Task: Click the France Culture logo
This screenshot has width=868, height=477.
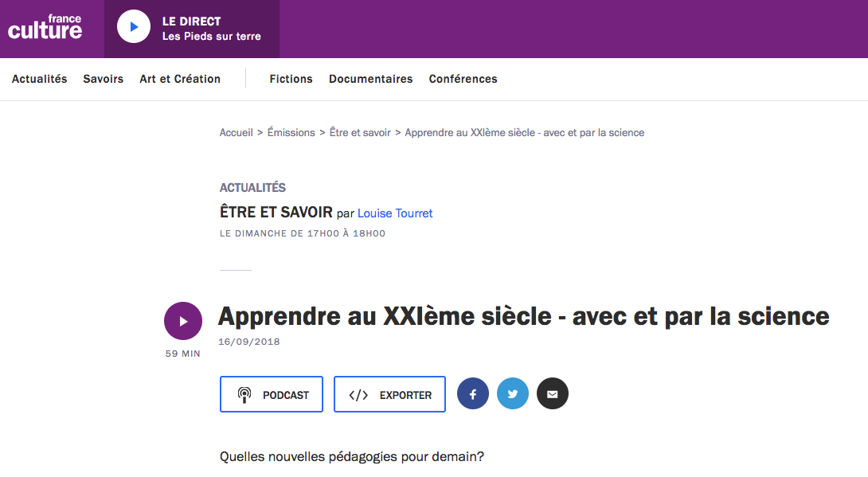Action: click(45, 28)
